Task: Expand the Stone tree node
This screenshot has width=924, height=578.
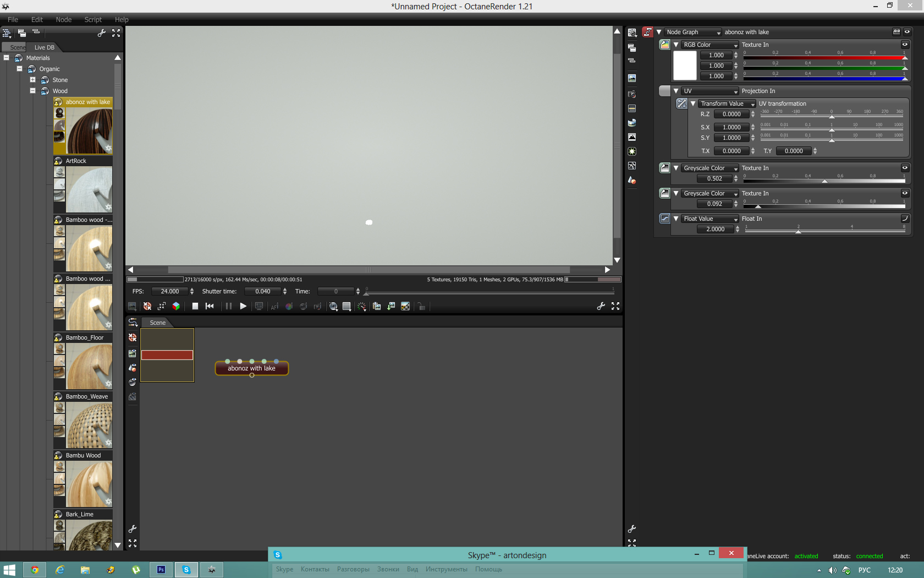Action: click(x=32, y=80)
